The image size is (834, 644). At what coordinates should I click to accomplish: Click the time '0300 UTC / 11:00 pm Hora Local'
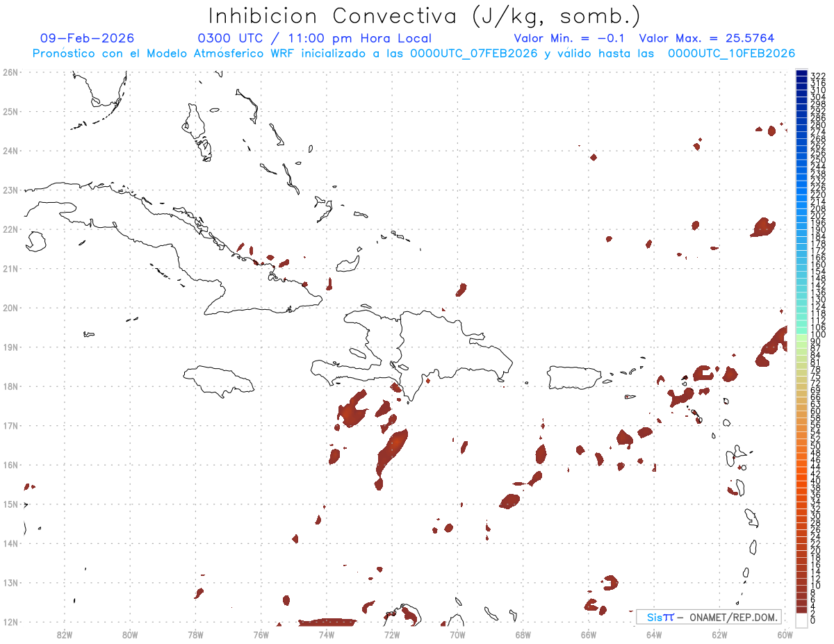click(x=315, y=38)
